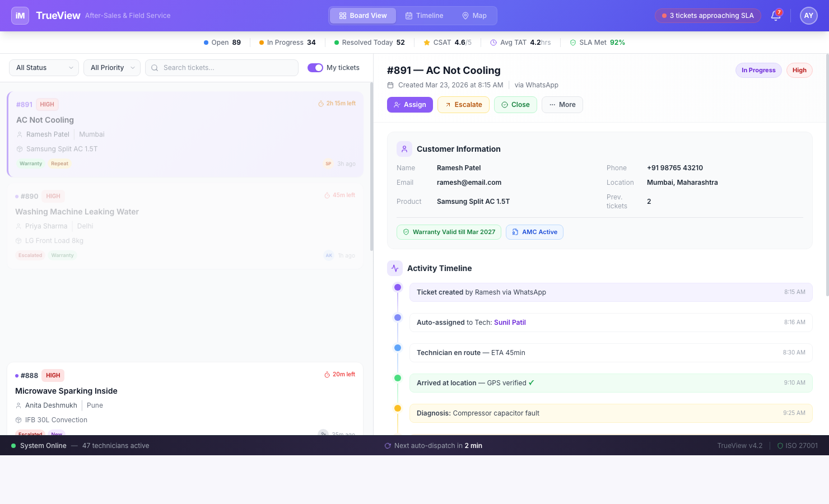
Task: Open the All Status dropdown
Action: tap(43, 67)
